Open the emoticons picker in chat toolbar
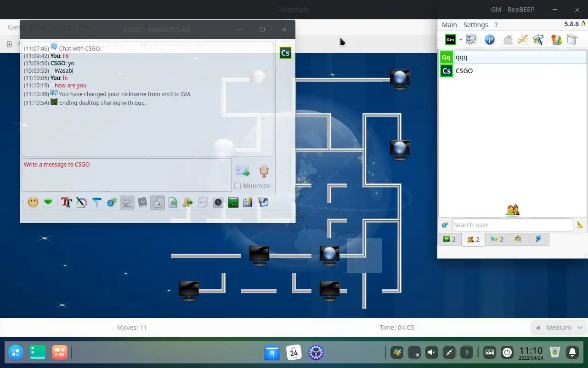The image size is (588, 368). (33, 202)
